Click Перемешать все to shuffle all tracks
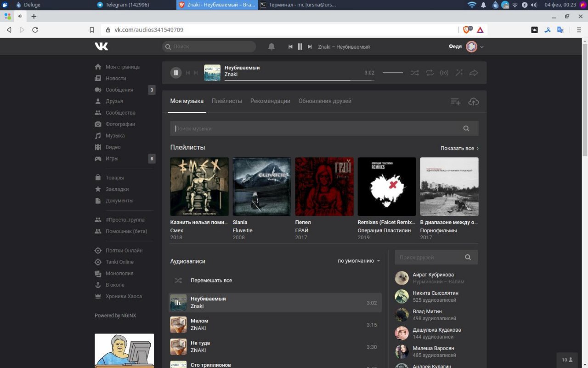Viewport: 588px width, 368px height. tap(211, 280)
